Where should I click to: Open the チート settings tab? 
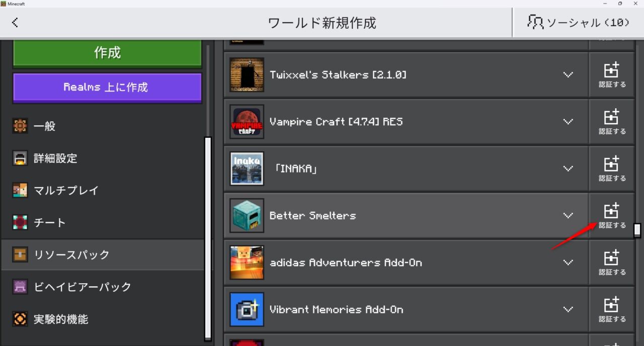[x=103, y=223]
